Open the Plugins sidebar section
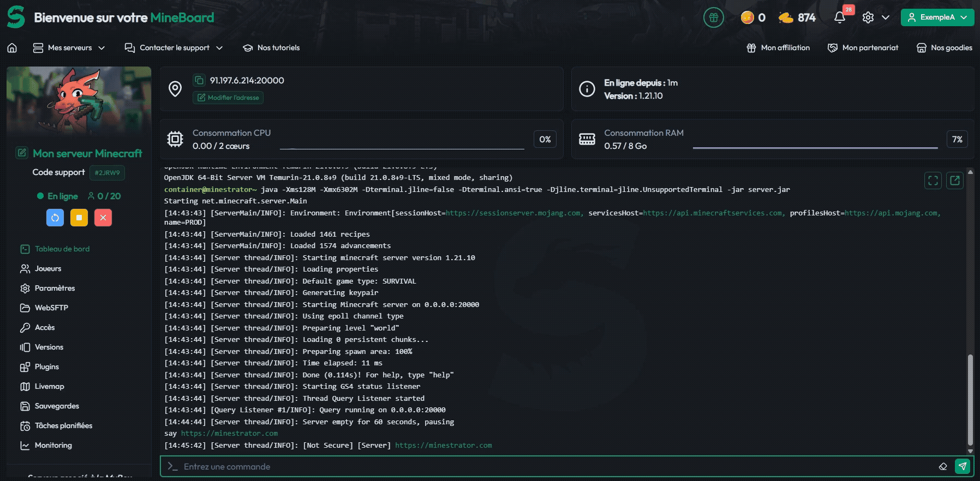The height and width of the screenshot is (481, 980). tap(46, 367)
